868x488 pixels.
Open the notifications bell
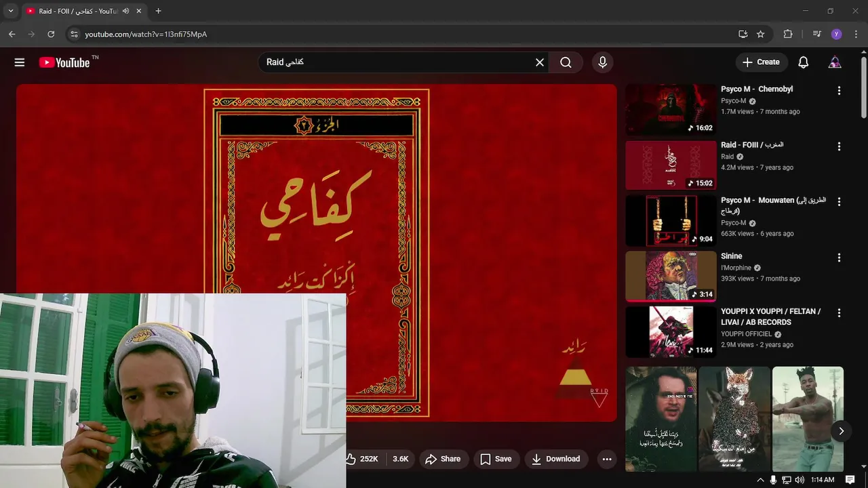(x=803, y=62)
